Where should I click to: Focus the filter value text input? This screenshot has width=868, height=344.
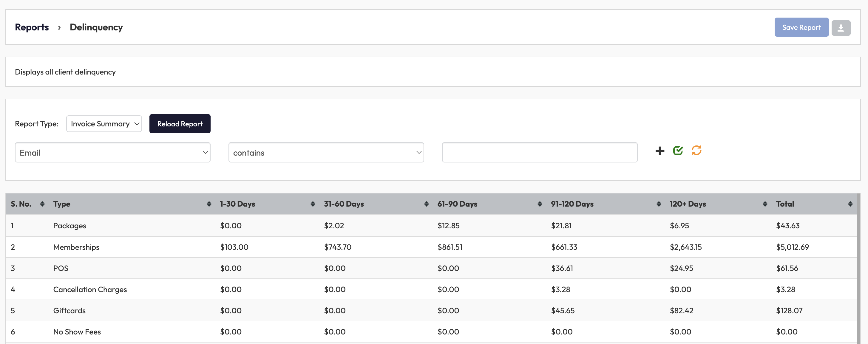pyautogui.click(x=540, y=153)
